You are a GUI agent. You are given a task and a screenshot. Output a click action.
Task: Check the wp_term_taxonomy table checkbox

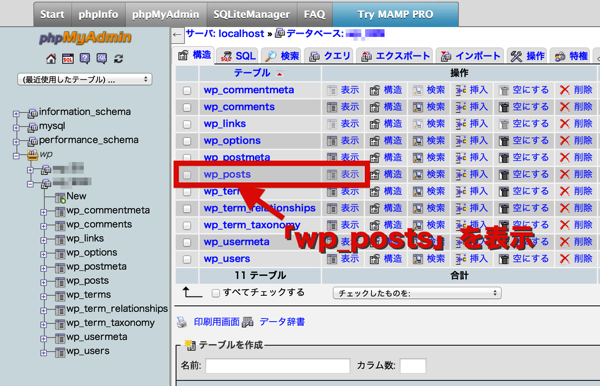tap(187, 226)
